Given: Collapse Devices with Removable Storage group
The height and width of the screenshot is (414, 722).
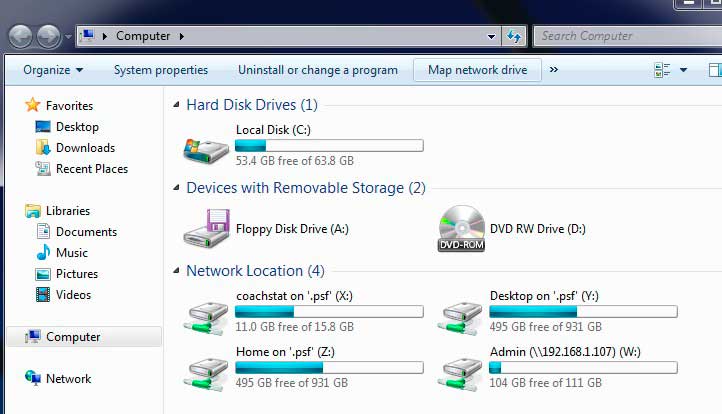Looking at the screenshot, I should (176, 188).
